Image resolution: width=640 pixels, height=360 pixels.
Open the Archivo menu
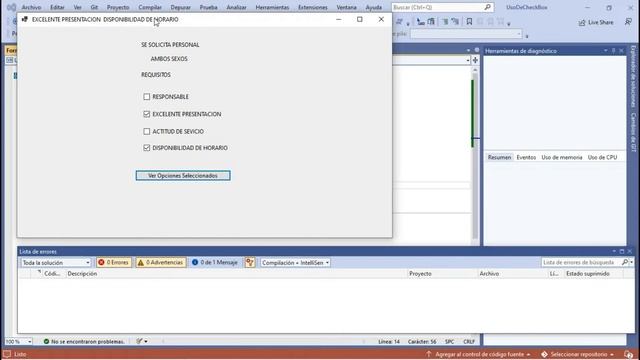coord(31,7)
